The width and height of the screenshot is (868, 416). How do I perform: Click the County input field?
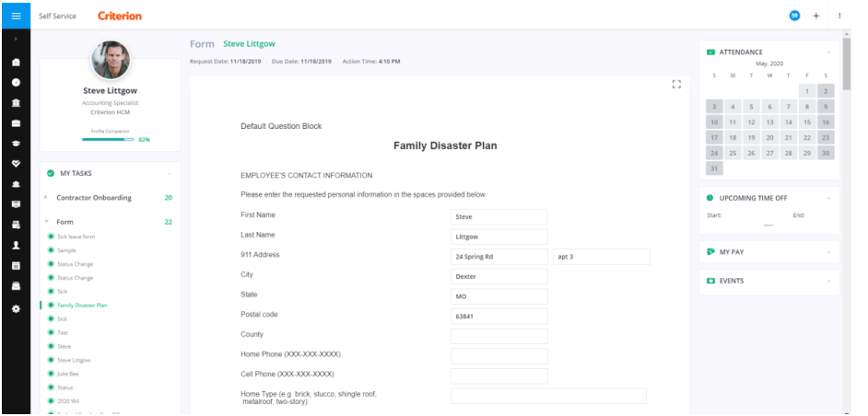499,336
